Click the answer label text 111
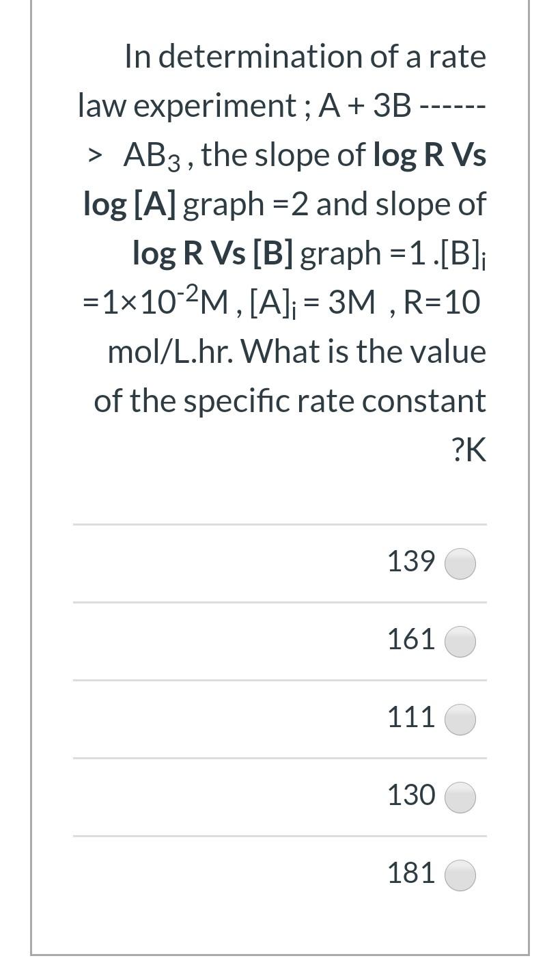Image resolution: width=560 pixels, height=967 pixels. pyautogui.click(x=411, y=717)
